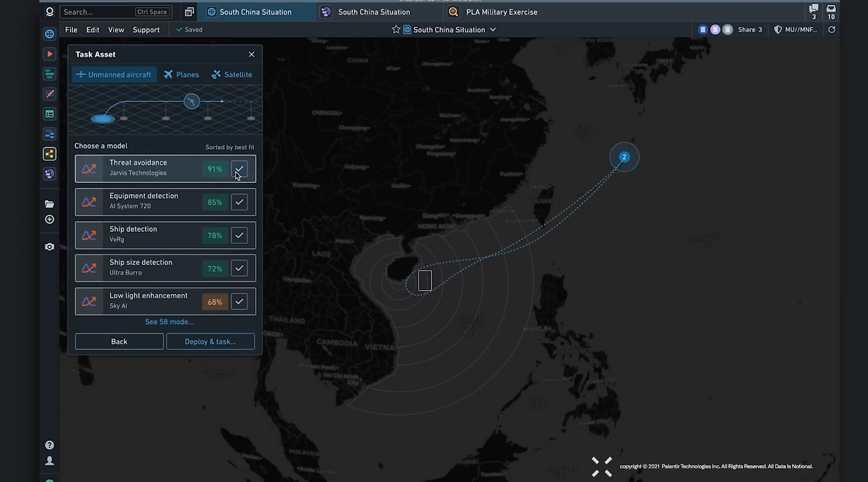Take a snapshot with the camera icon
Image resolution: width=868 pixels, height=482 pixels.
[50, 247]
